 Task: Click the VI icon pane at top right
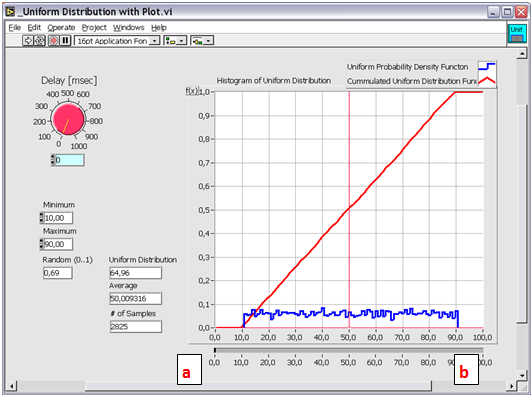(517, 34)
